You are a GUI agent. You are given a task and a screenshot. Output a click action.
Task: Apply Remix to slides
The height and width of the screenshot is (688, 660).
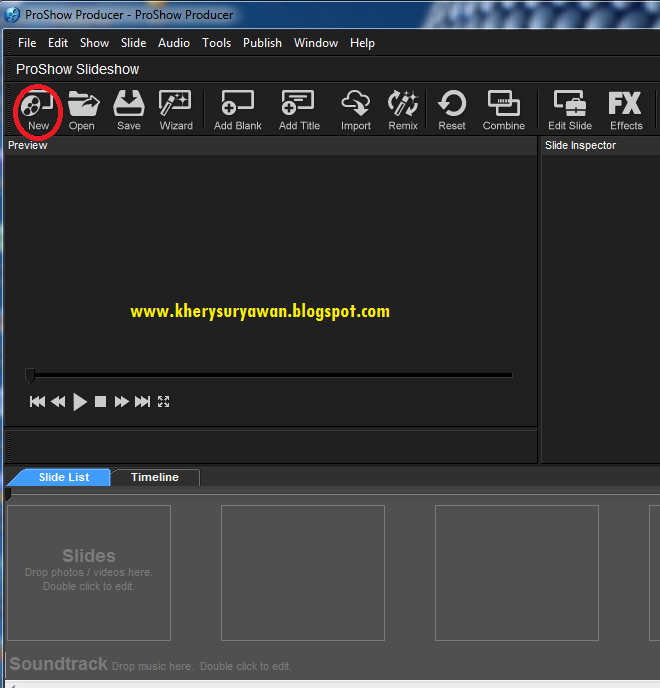(x=403, y=110)
